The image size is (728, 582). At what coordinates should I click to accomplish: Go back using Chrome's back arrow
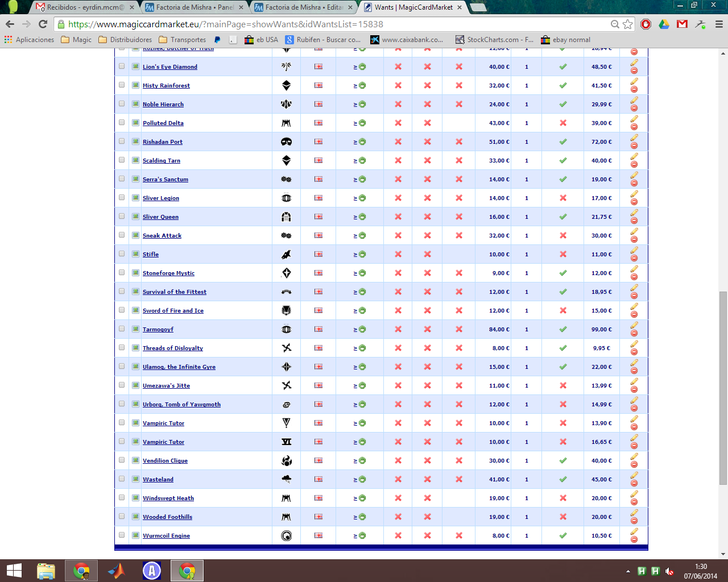point(10,24)
